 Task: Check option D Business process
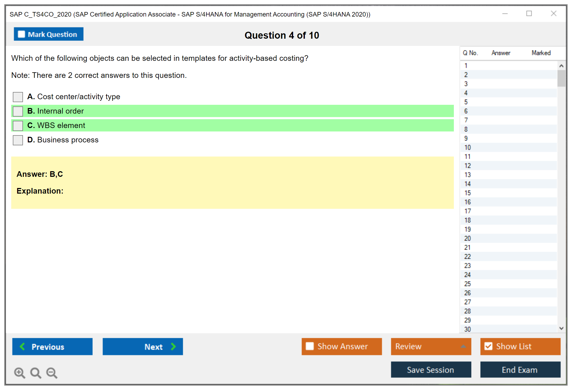click(x=18, y=140)
